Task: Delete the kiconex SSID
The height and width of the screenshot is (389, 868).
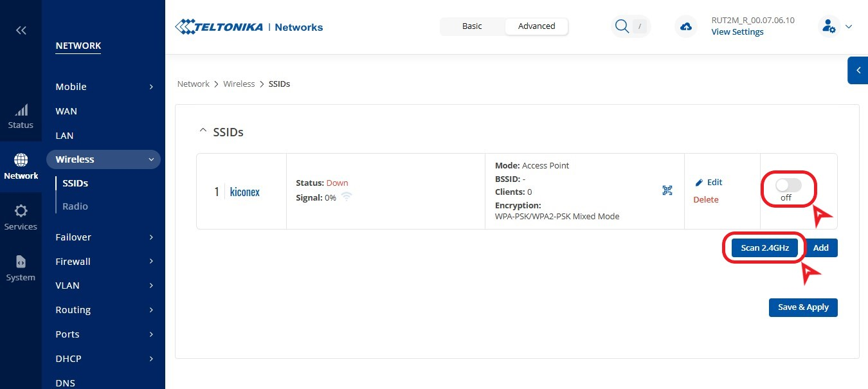Action: (705, 200)
